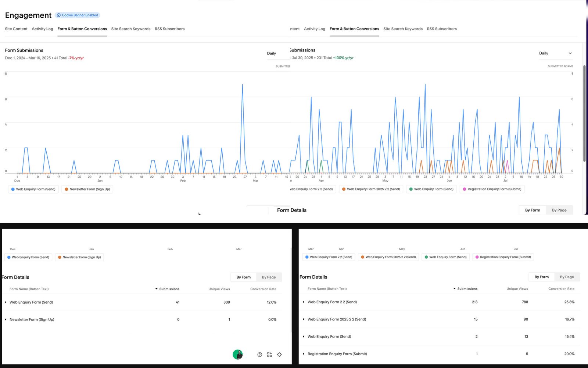Expand the Web Enquiry Form (Send) row with 2 submissions
This screenshot has height=368, width=588.
click(304, 336)
